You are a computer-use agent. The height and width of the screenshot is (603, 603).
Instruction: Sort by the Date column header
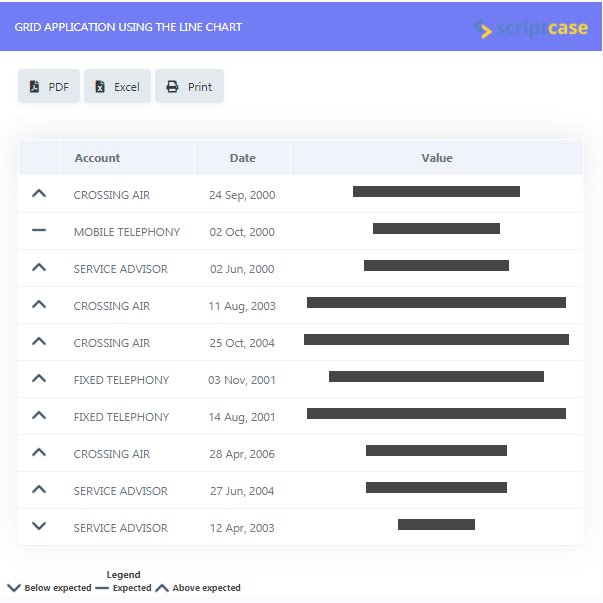click(x=243, y=158)
